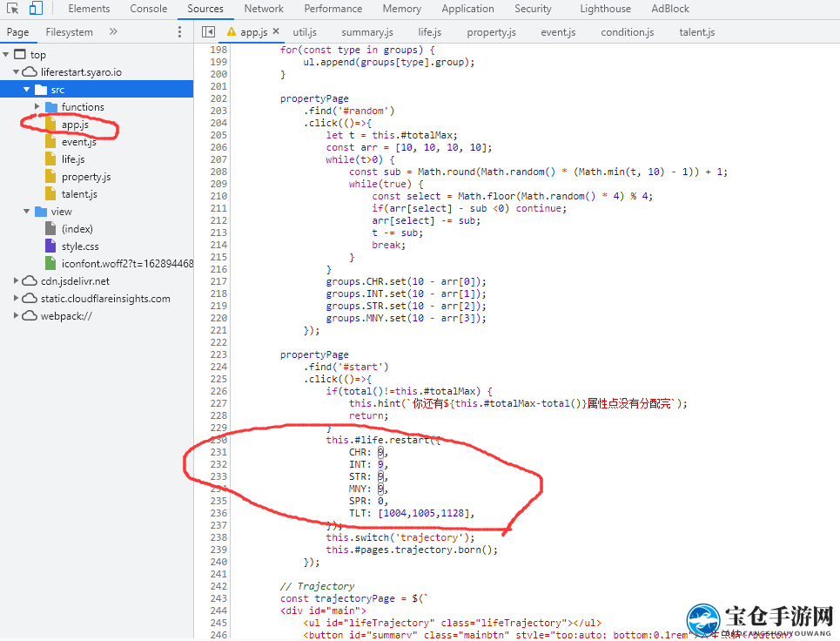
Task: Select the inspect element cursor icon
Action: click(12, 9)
